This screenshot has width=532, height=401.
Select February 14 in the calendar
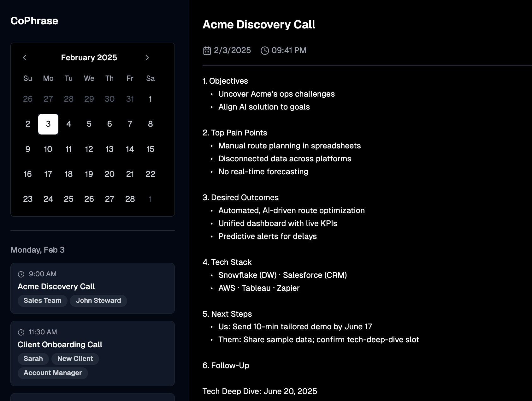point(130,149)
